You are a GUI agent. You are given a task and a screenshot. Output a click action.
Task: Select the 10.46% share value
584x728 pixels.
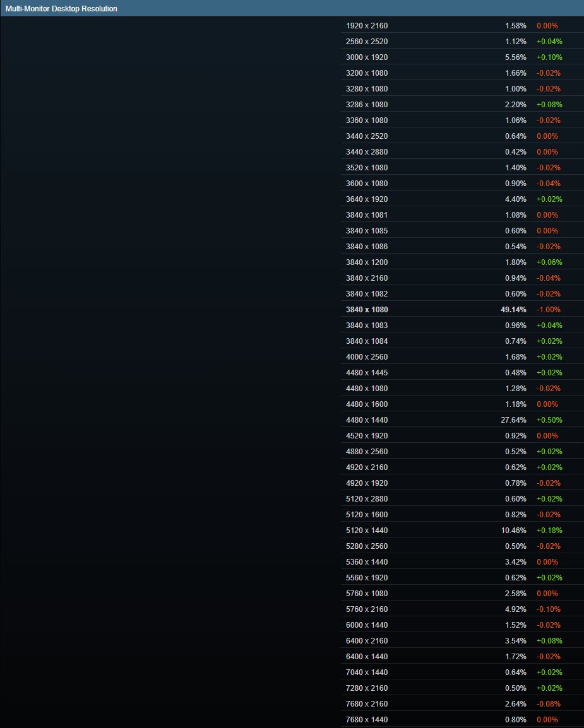513,531
